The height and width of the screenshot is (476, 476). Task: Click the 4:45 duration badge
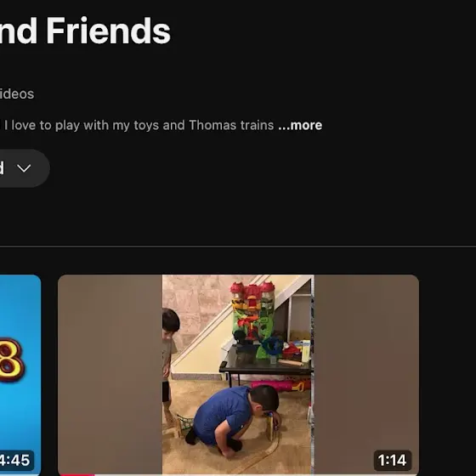(15, 460)
